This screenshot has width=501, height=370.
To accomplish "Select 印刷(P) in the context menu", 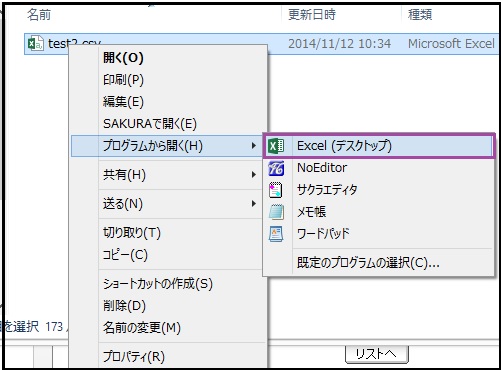I will (167, 80).
